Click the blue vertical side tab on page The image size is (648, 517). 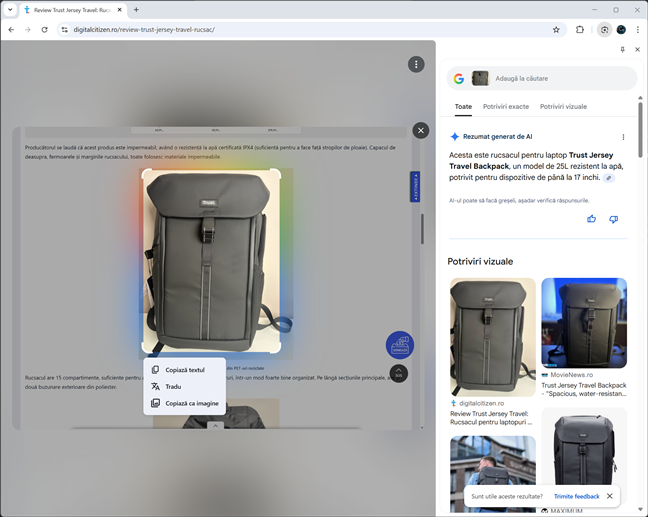click(415, 187)
